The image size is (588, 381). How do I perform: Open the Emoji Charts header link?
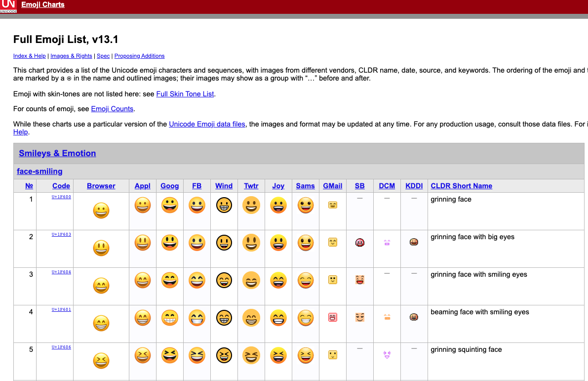point(43,5)
